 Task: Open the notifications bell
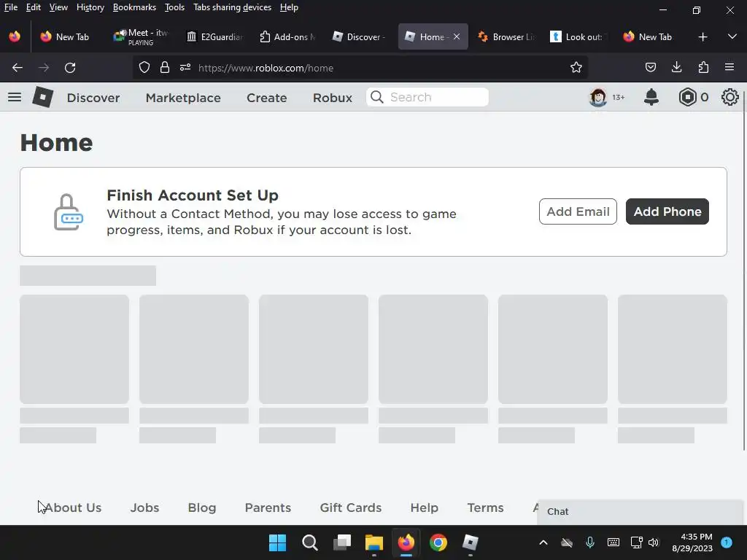click(651, 97)
